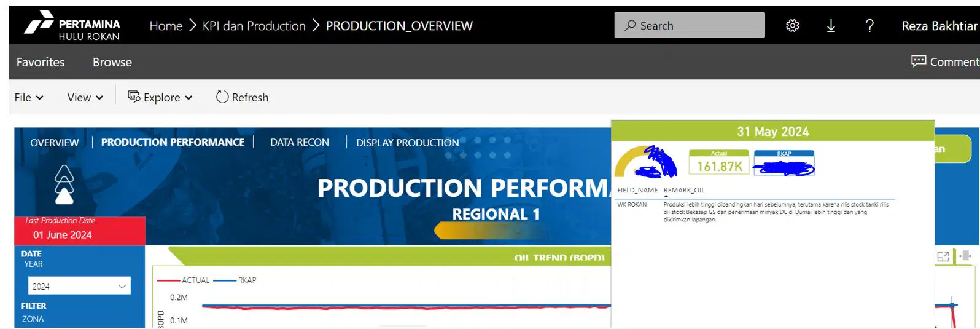Click the download arrow icon
980x329 pixels.
tap(831, 25)
